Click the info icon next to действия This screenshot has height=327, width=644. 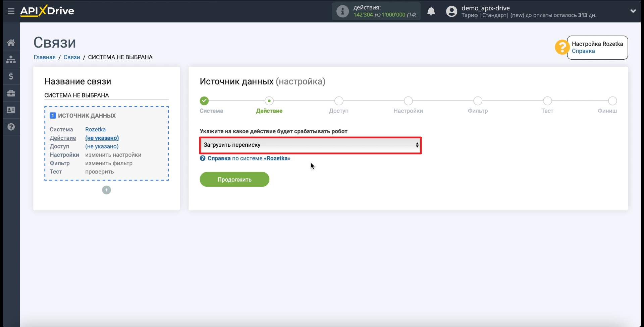tap(342, 11)
